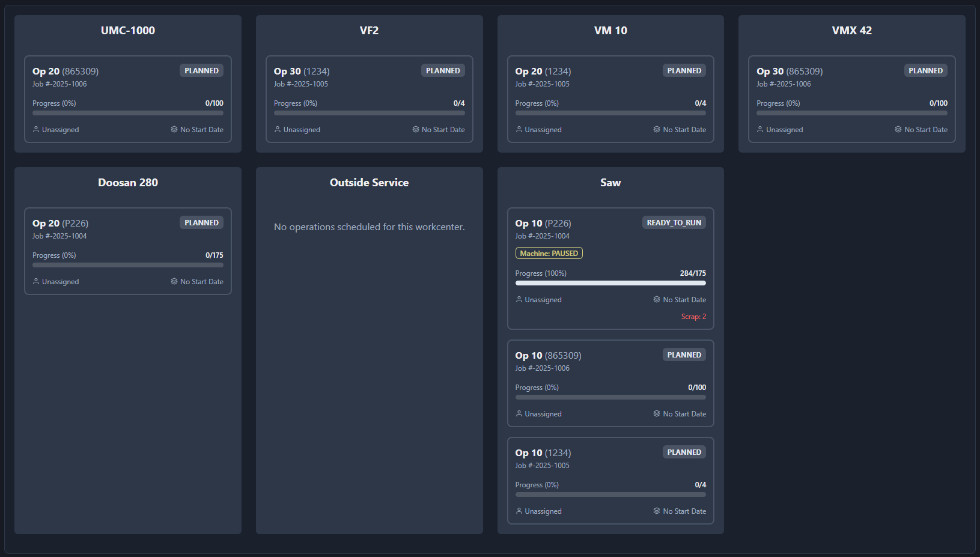Screen dimensions: 980x557
Task: Click the person icon in Saw Op 10 (865309) card
Action: click(519, 413)
